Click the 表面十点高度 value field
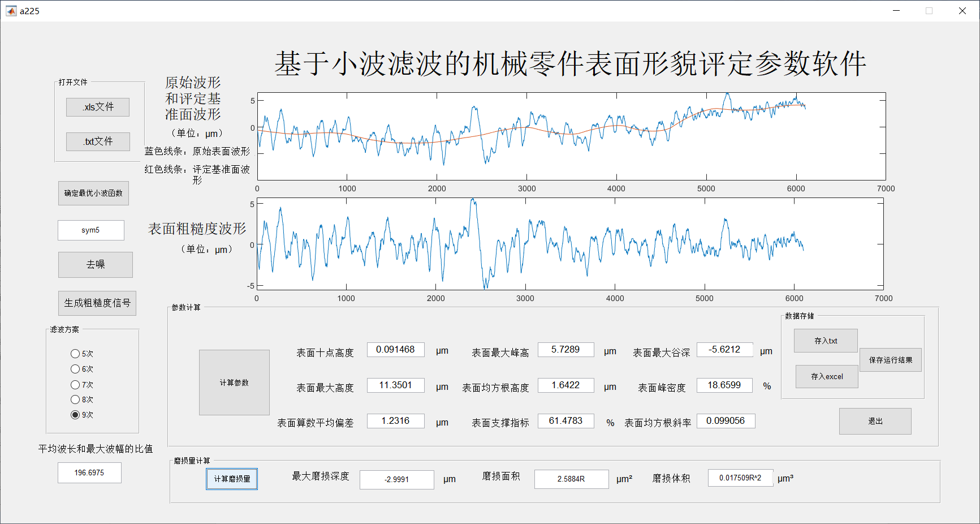 coord(395,350)
